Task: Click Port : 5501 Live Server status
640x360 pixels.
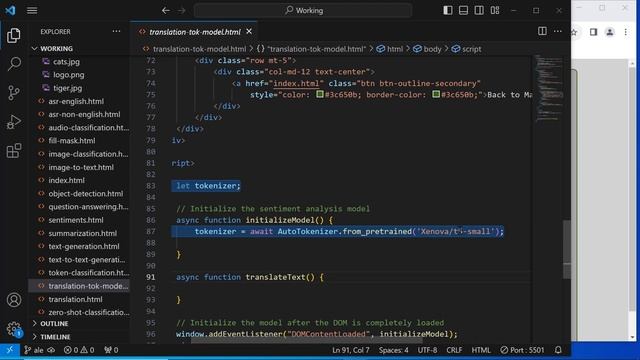Action: tap(522, 350)
